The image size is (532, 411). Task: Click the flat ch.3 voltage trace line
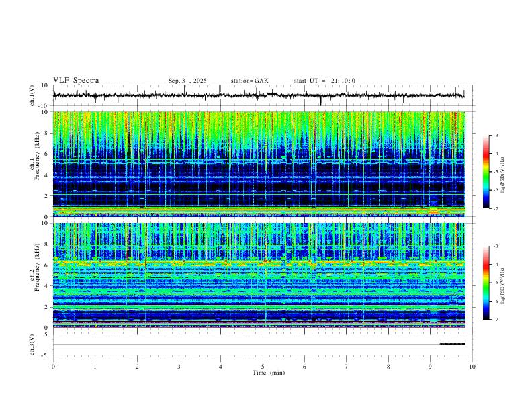247,345
